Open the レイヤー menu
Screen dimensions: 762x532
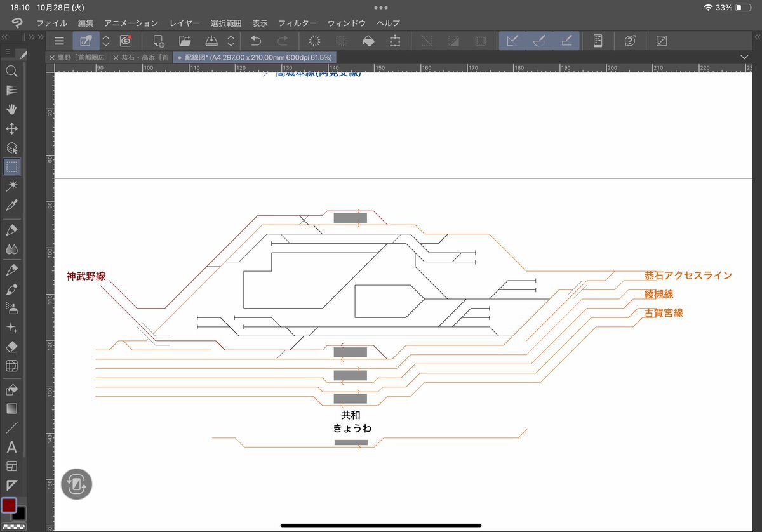(183, 23)
